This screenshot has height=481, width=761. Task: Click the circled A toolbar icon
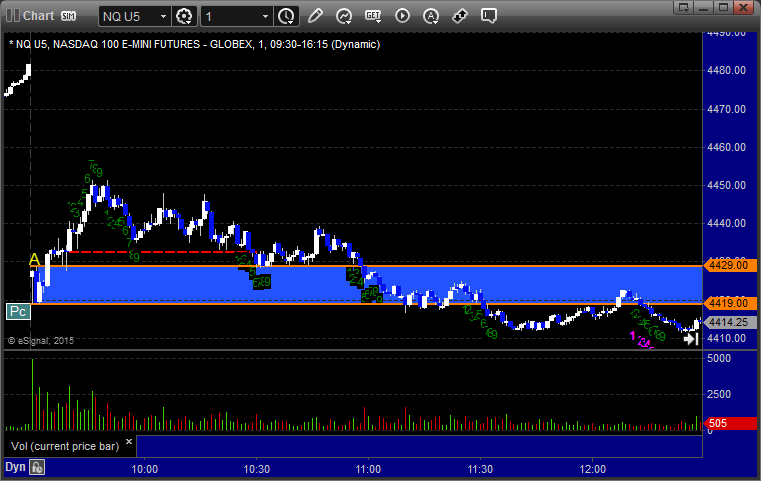pyautogui.click(x=431, y=16)
